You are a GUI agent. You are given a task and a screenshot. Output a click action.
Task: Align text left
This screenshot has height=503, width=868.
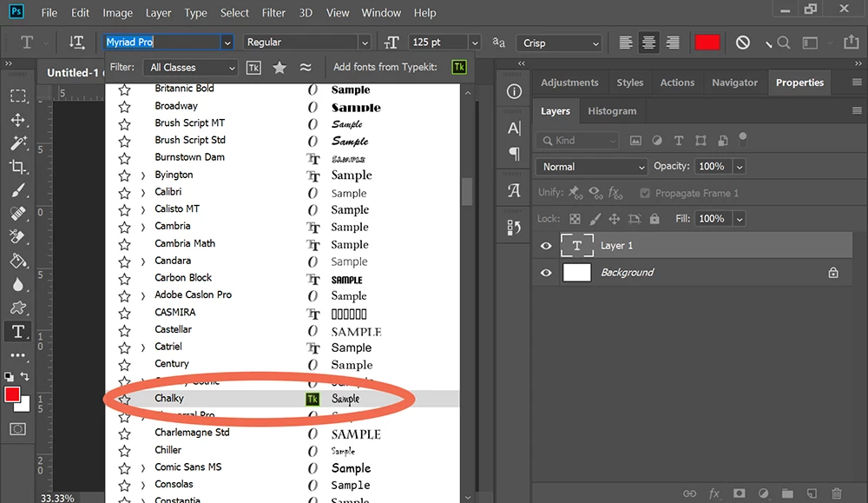tap(626, 43)
